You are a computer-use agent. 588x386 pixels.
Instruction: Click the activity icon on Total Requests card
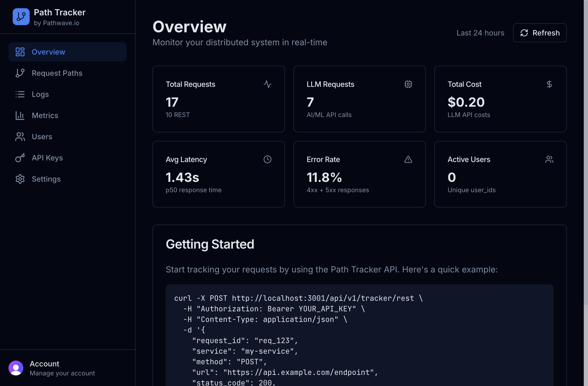coord(268,84)
